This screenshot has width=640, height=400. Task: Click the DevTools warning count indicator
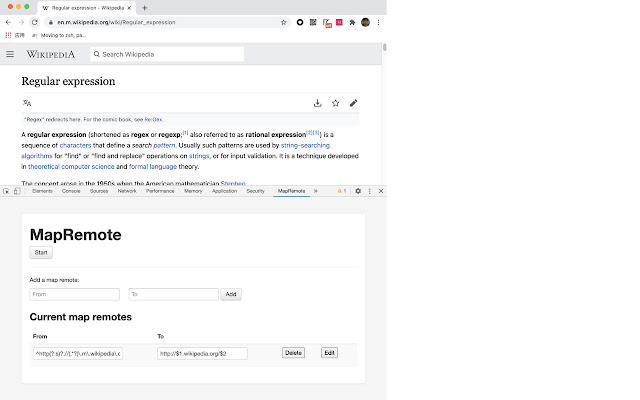point(342,191)
